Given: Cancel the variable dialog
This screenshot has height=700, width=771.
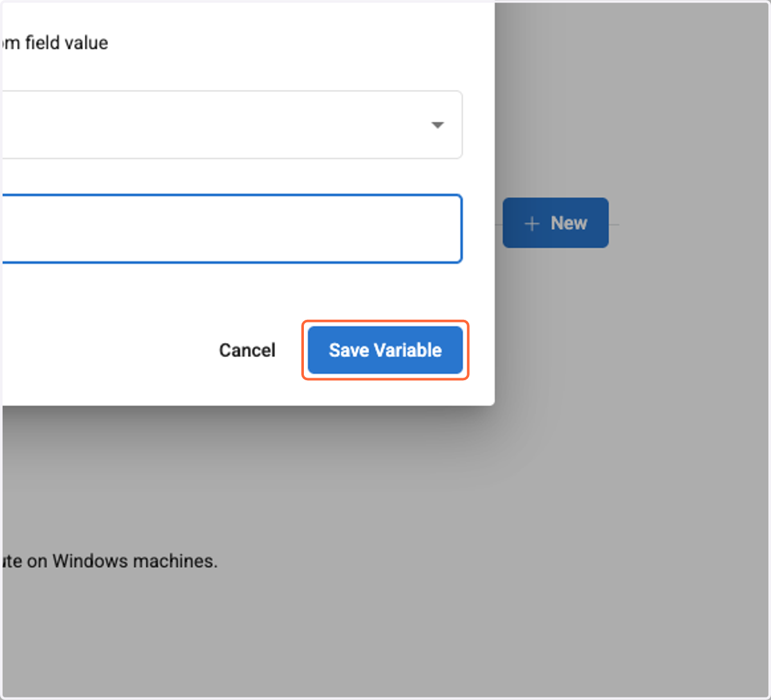Looking at the screenshot, I should click(247, 350).
